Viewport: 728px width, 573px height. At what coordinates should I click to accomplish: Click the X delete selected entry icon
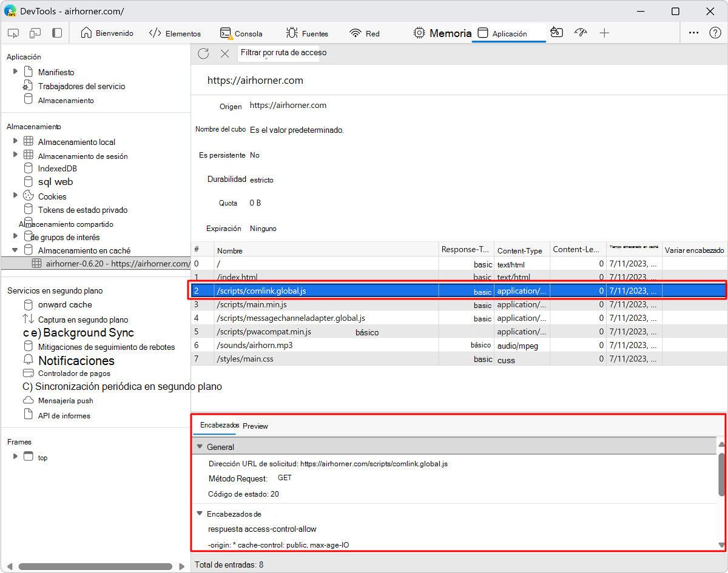(x=224, y=53)
